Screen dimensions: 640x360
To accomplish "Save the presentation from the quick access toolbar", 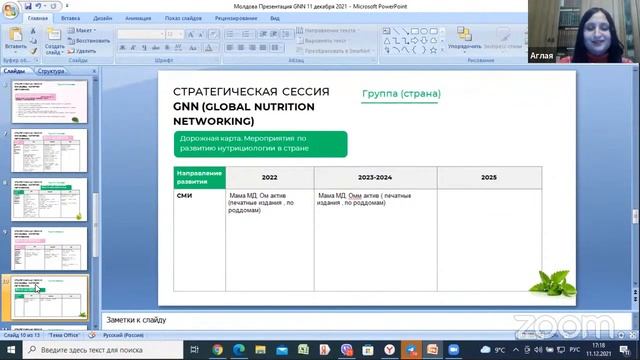I will pyautogui.click(x=28, y=6).
